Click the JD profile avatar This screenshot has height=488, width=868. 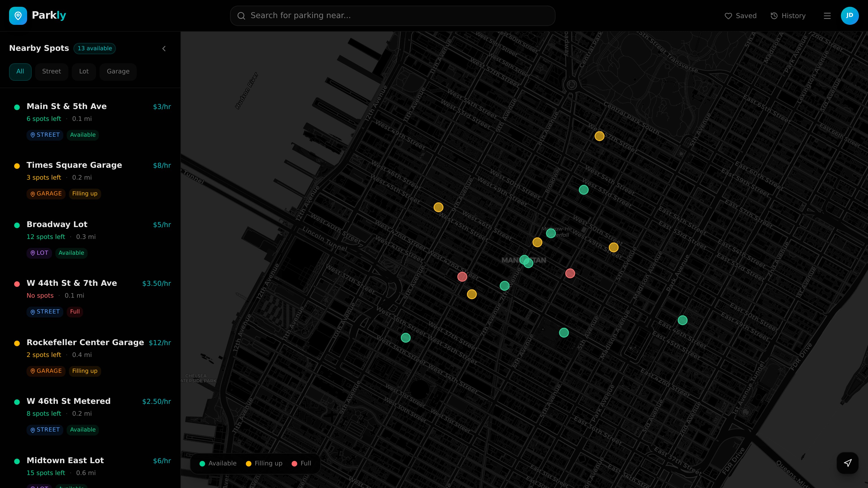pos(849,16)
